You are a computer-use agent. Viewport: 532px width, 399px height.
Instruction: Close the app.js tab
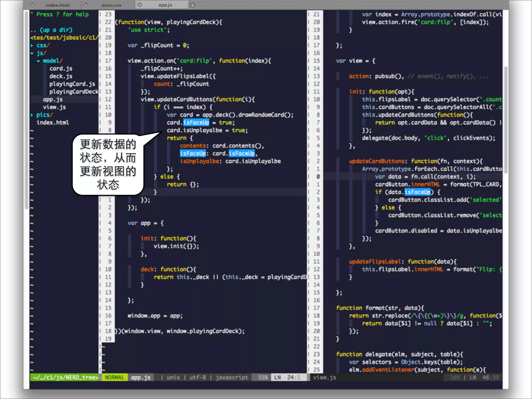(x=140, y=5)
